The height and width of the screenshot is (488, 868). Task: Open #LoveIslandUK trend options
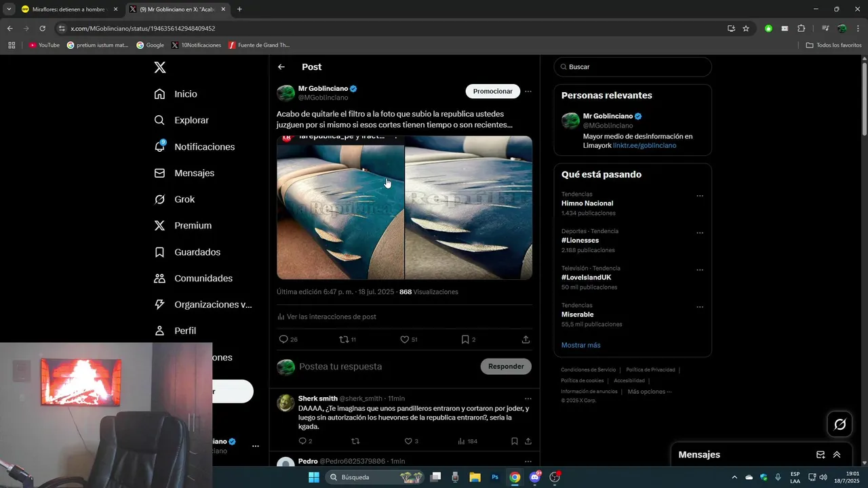point(700,270)
